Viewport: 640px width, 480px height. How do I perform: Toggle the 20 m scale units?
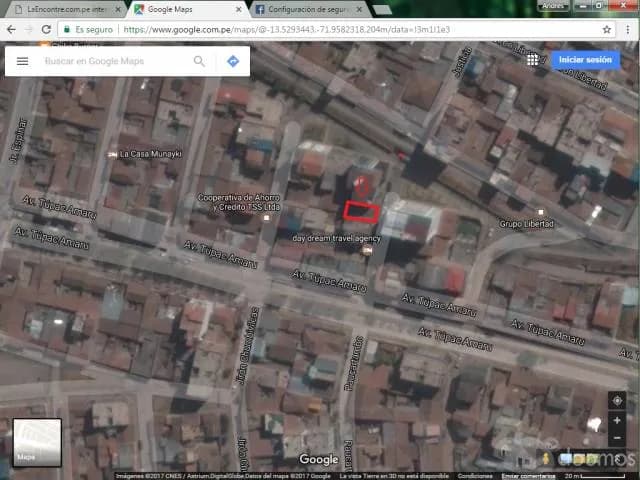point(596,476)
